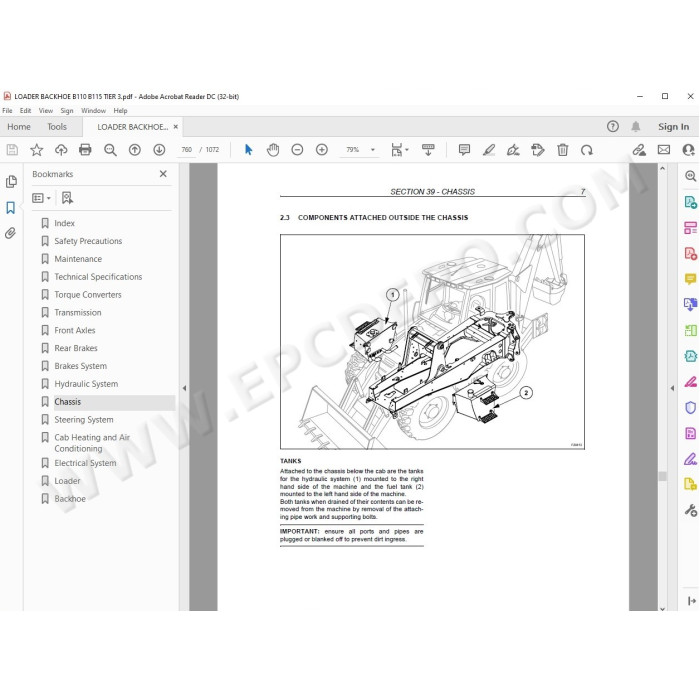Delete with the trash icon

pos(562,150)
